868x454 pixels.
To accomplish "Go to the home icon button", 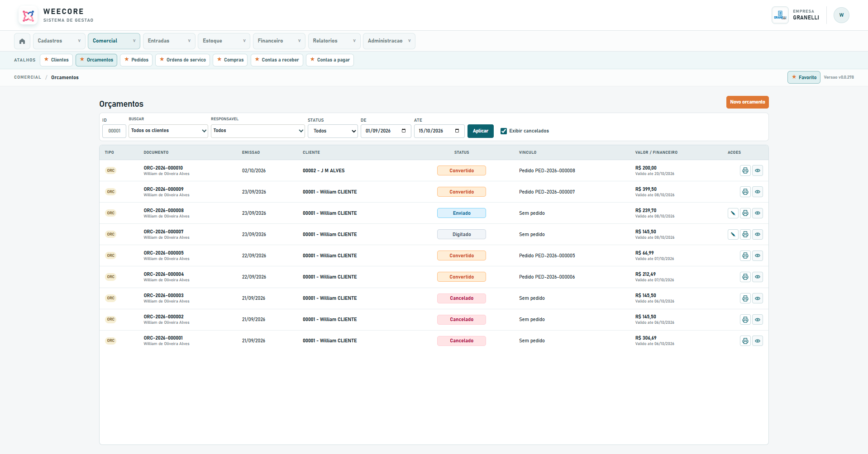I will pos(22,41).
